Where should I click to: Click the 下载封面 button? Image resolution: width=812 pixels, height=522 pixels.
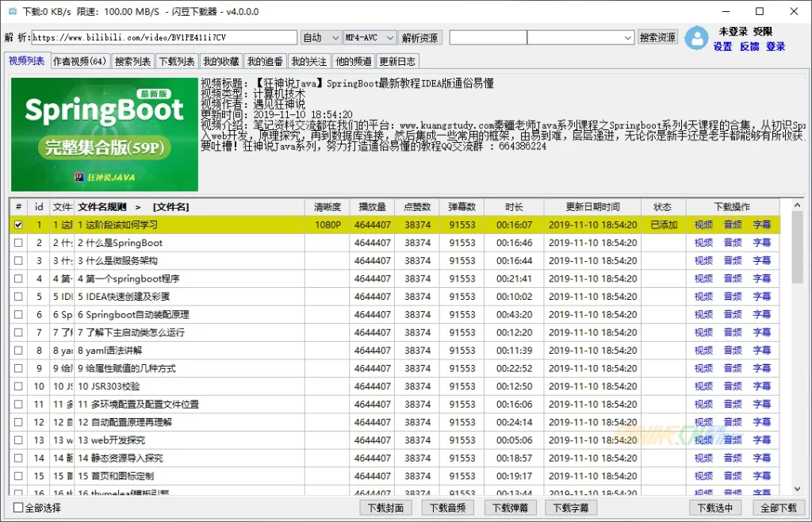[386, 508]
